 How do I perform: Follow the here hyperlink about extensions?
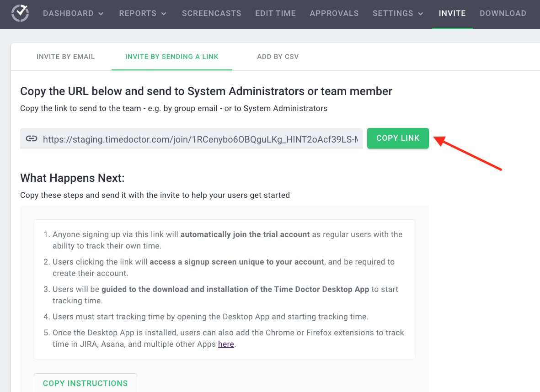click(226, 344)
